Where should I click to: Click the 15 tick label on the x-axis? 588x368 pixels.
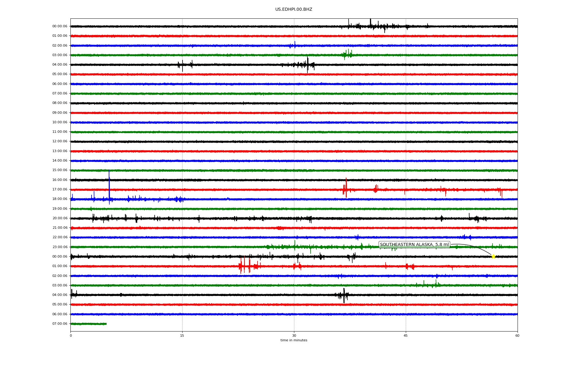click(182, 335)
